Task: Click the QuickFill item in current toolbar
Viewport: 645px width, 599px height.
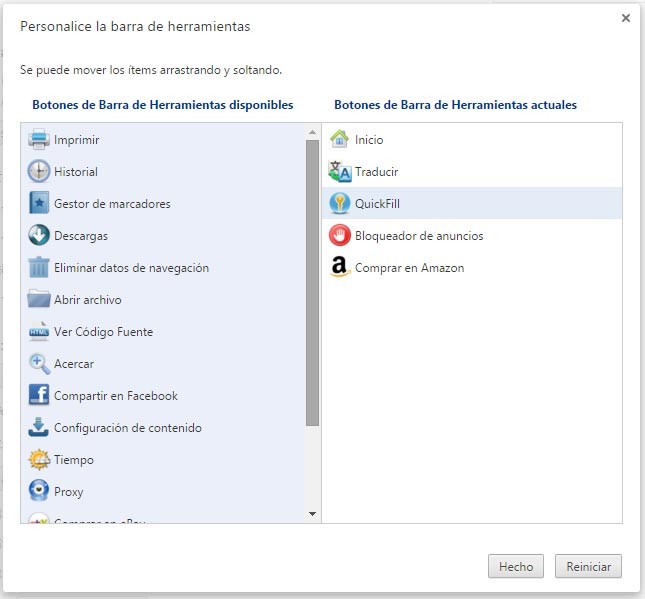Action: (x=377, y=204)
